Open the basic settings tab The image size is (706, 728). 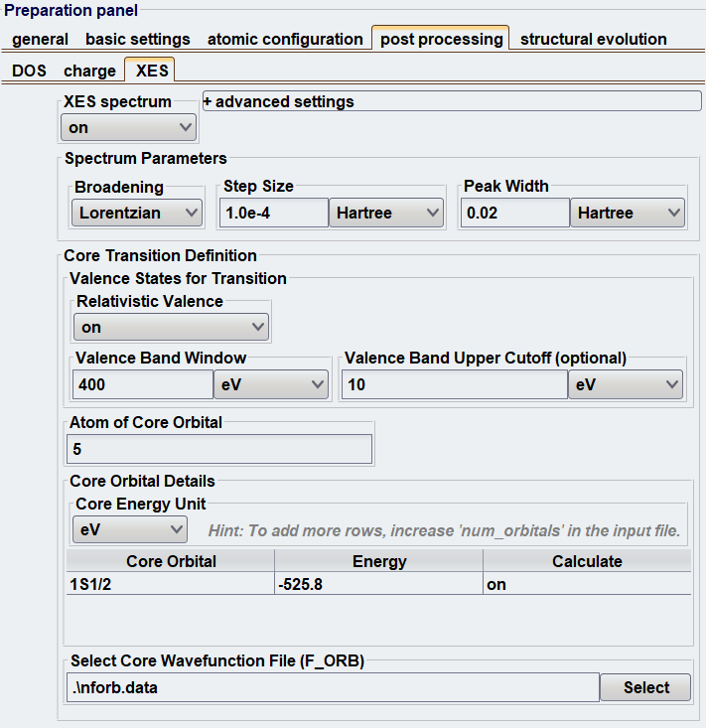pyautogui.click(x=138, y=39)
